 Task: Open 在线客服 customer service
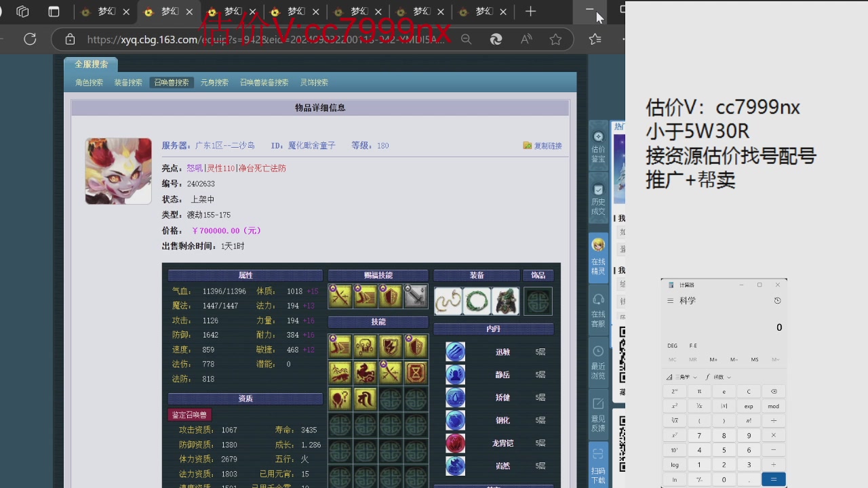pyautogui.click(x=598, y=310)
